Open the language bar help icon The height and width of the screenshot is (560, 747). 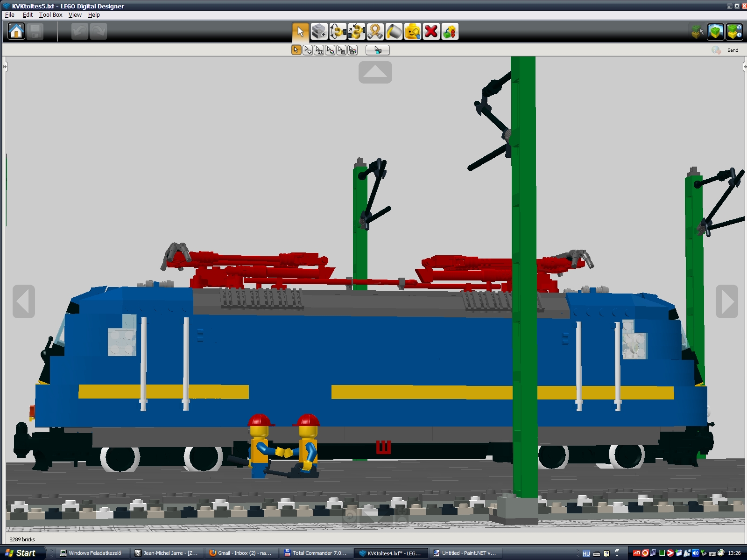point(606,553)
